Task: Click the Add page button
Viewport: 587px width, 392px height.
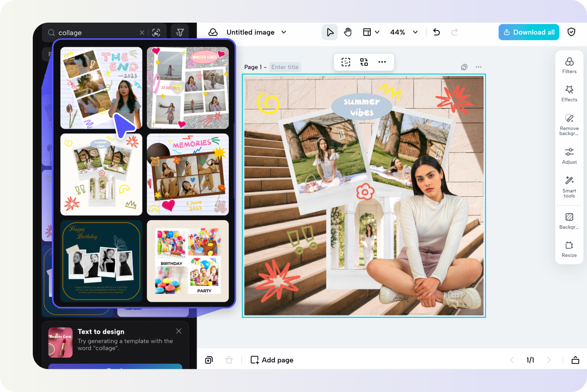Action: coord(271,360)
